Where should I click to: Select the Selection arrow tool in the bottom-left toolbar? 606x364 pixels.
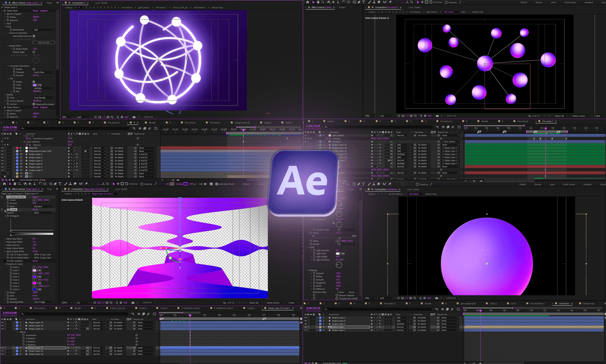[x=10, y=184]
